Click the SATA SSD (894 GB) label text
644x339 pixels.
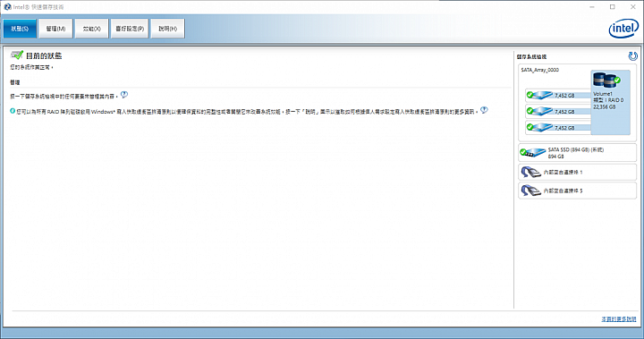575,150
